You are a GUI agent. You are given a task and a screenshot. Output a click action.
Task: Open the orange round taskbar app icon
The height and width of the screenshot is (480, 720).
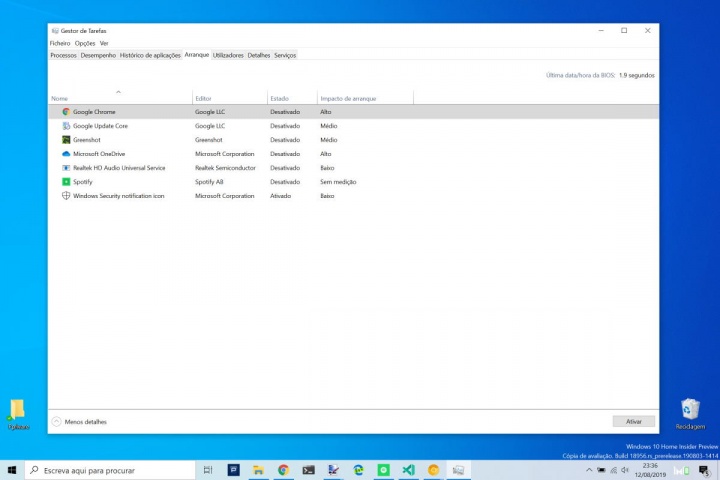[x=433, y=470]
